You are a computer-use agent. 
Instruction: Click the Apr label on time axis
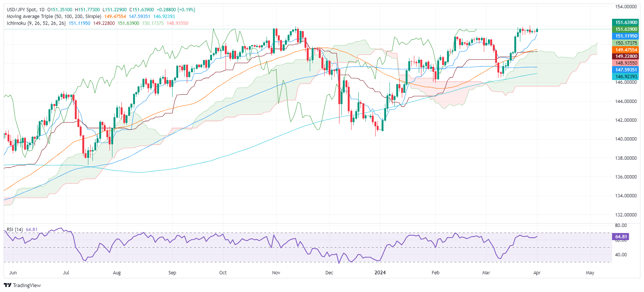[x=537, y=272]
